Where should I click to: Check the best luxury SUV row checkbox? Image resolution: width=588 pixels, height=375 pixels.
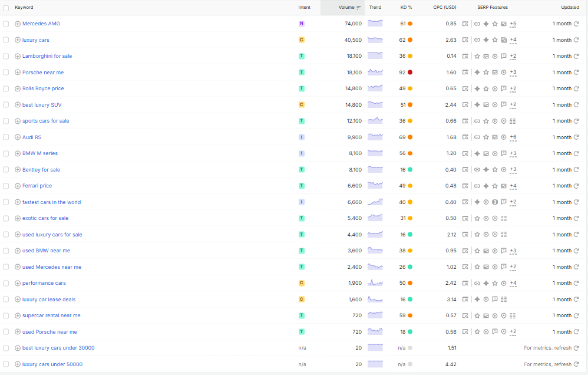click(6, 105)
